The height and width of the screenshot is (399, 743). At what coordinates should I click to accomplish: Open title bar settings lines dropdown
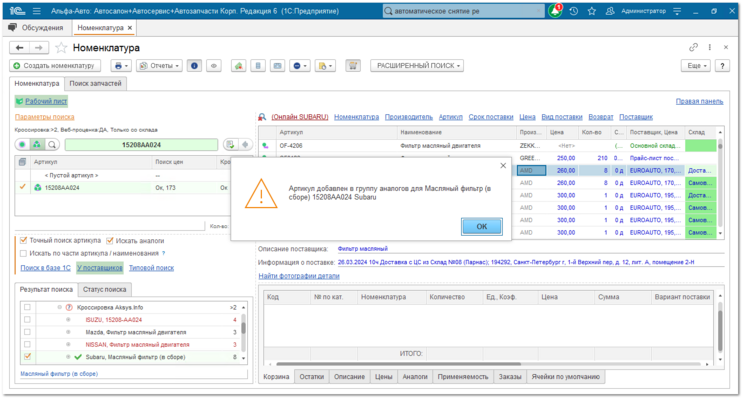pyautogui.click(x=677, y=11)
